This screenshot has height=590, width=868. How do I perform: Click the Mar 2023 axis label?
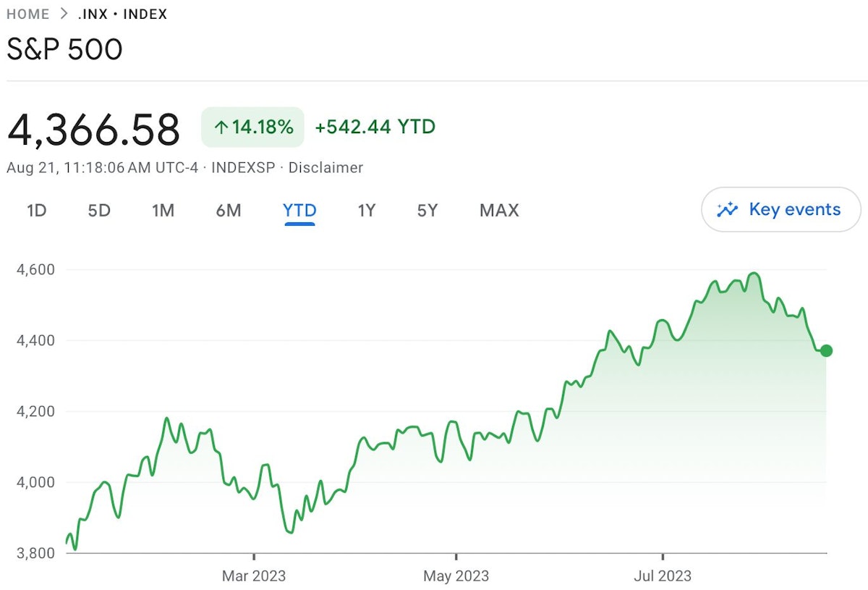pyautogui.click(x=254, y=576)
